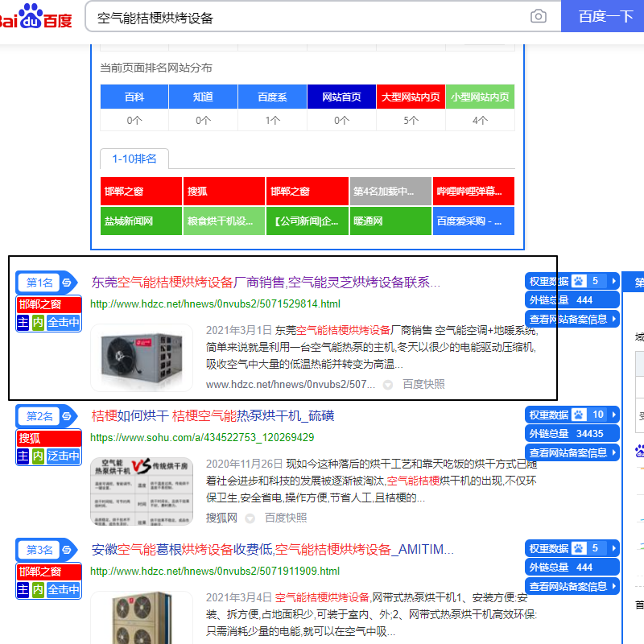Screen dimensions: 644x644
Task: Click the 百科 category header
Action: pyautogui.click(x=134, y=97)
